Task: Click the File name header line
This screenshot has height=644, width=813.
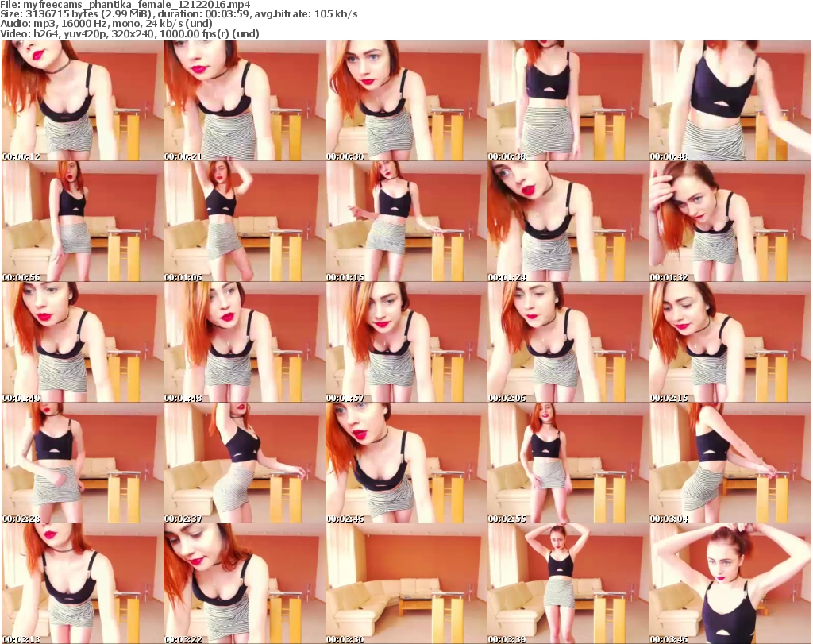Action: pyautogui.click(x=125, y=5)
